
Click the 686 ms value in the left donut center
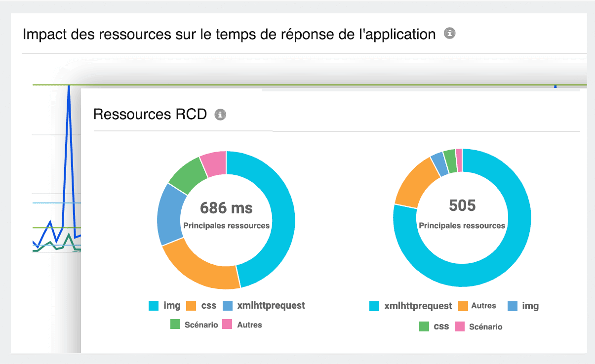(x=226, y=209)
